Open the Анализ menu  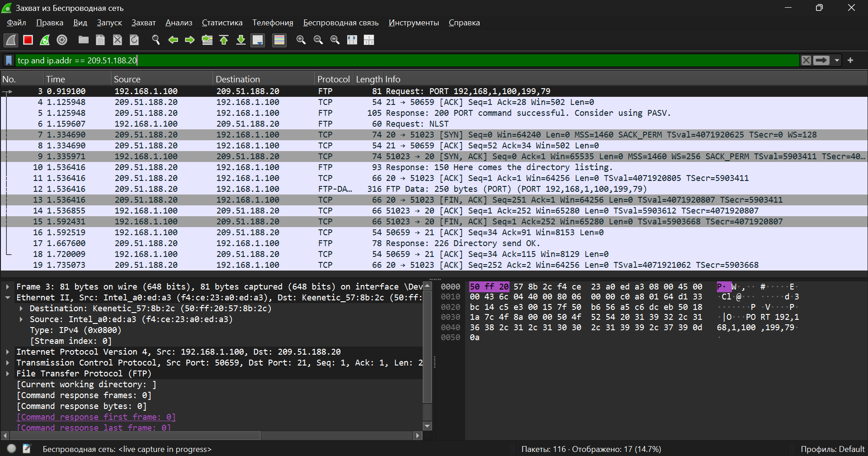pos(179,23)
